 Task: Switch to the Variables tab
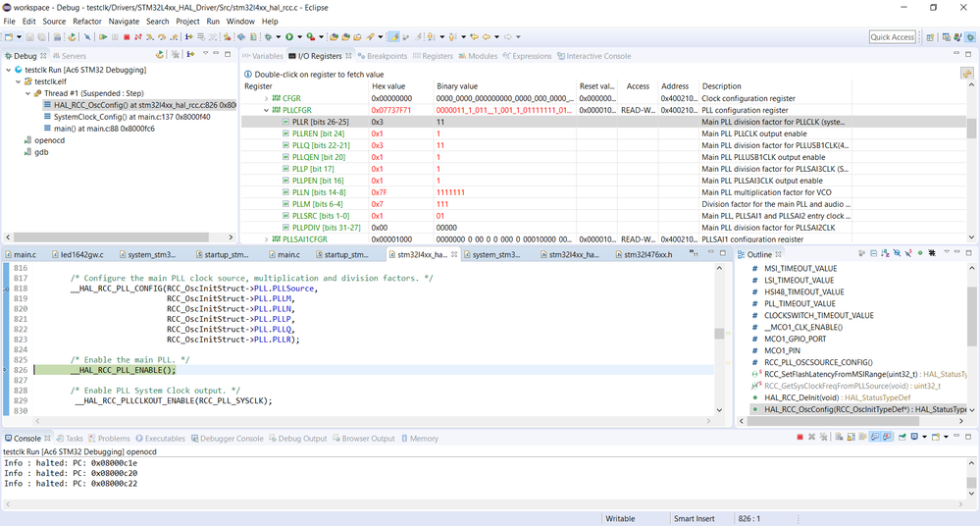(x=263, y=56)
